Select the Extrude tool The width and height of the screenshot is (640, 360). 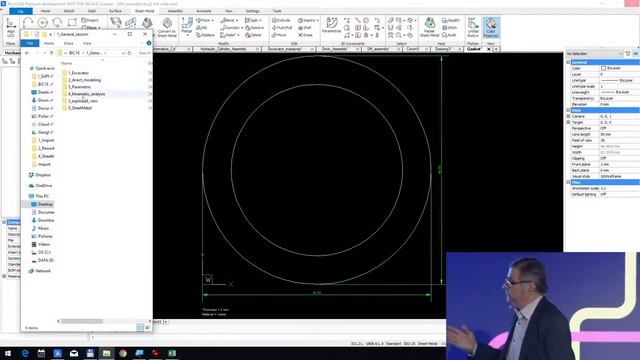[281, 20]
